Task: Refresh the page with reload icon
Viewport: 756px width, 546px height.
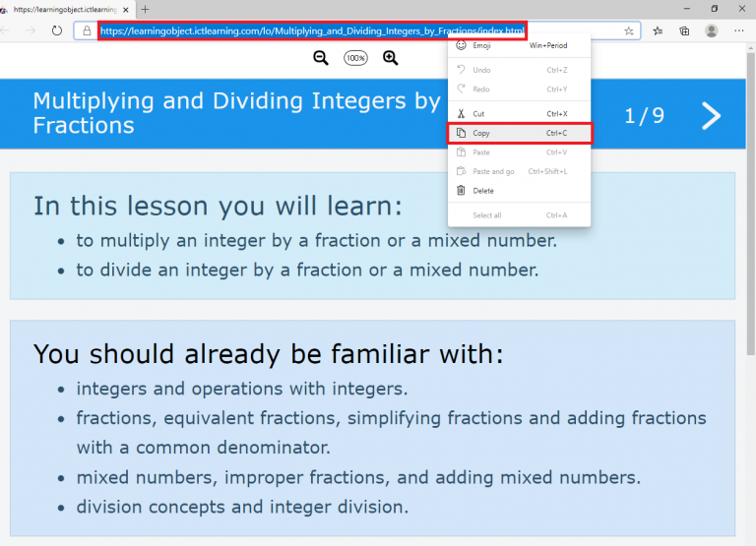Action: 56,30
